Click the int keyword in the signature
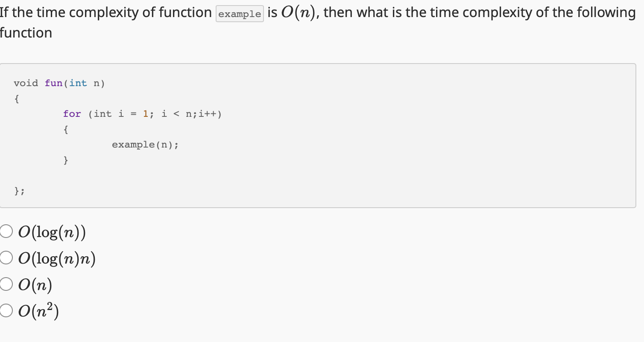This screenshot has height=342, width=644. pyautogui.click(x=78, y=83)
